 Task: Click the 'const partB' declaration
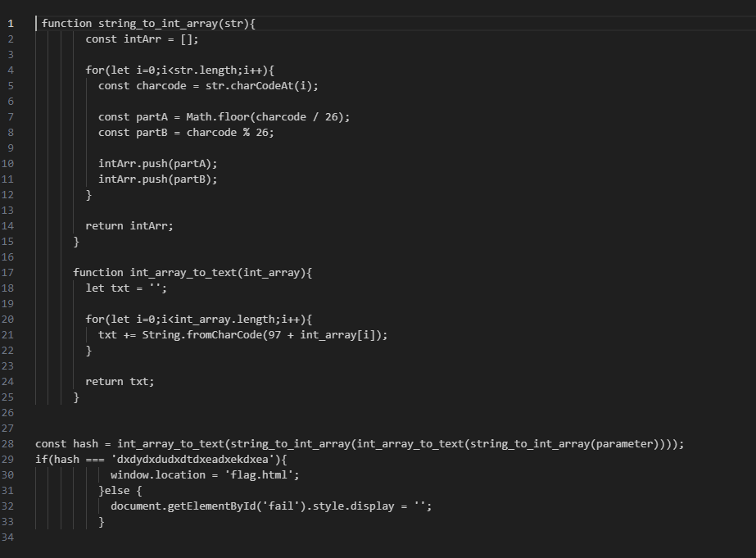(134, 132)
